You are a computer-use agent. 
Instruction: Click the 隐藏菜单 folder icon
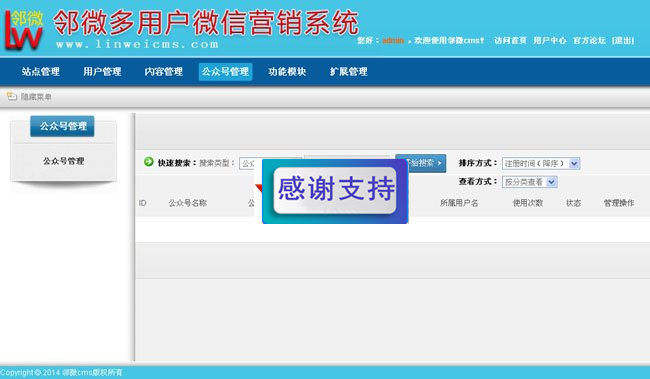point(12,97)
